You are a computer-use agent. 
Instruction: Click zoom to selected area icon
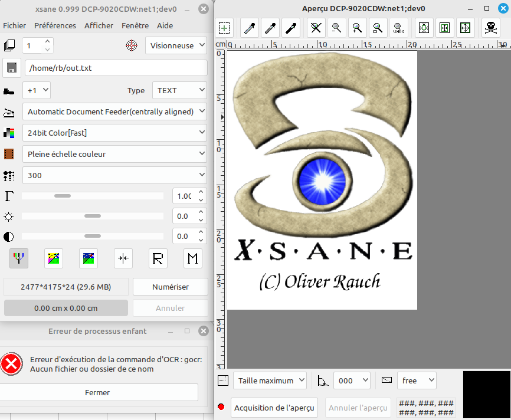coord(378,28)
